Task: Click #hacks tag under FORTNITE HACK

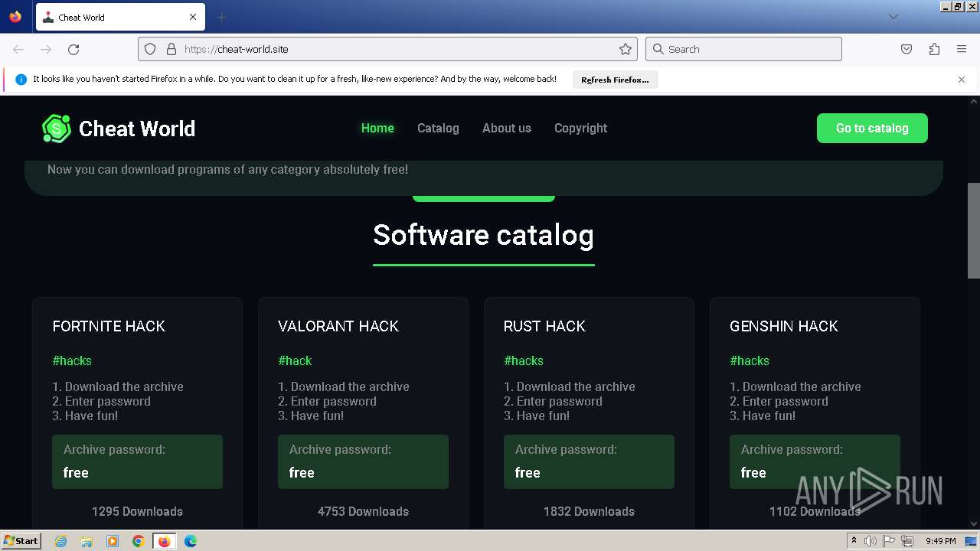Action: pyautogui.click(x=72, y=360)
